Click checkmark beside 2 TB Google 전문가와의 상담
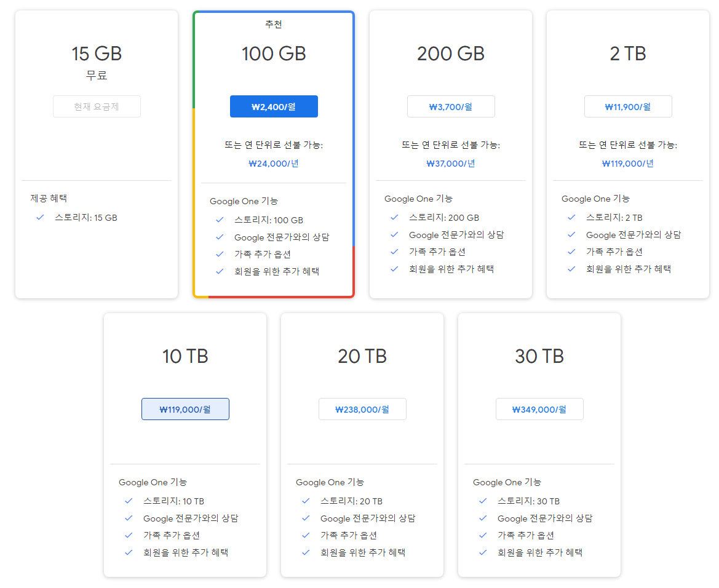 571,234
